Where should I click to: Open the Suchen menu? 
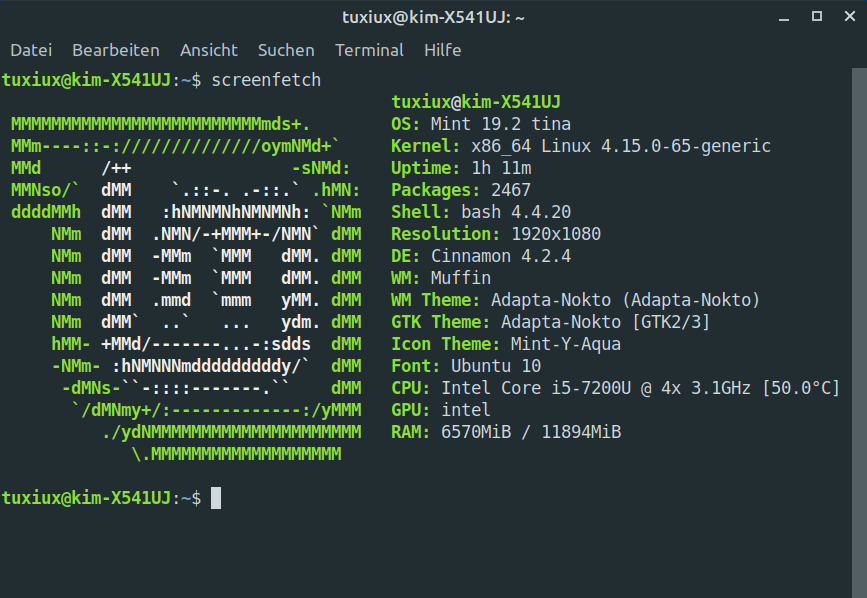[x=286, y=50]
